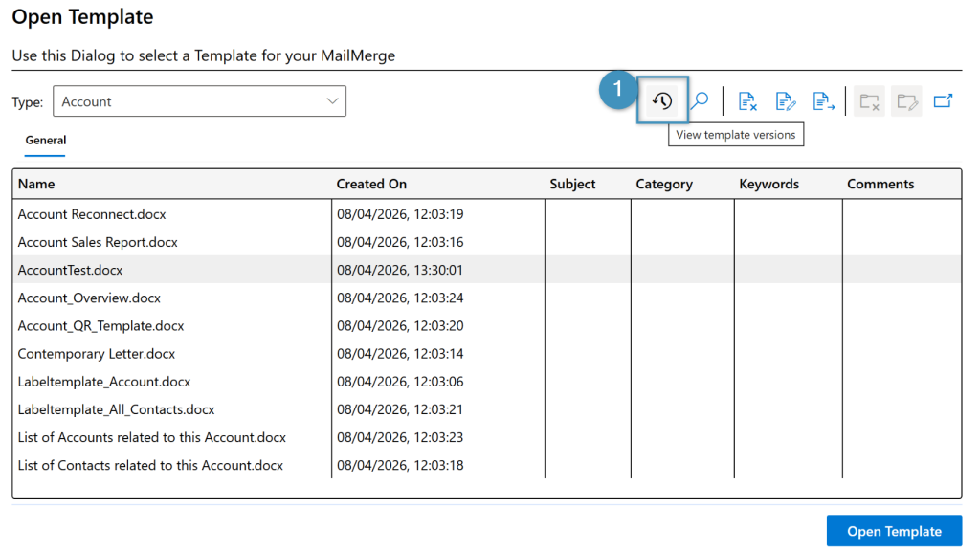Image resolution: width=980 pixels, height=551 pixels.
Task: Select the Account Sales Report.docx row
Action: tap(98, 242)
